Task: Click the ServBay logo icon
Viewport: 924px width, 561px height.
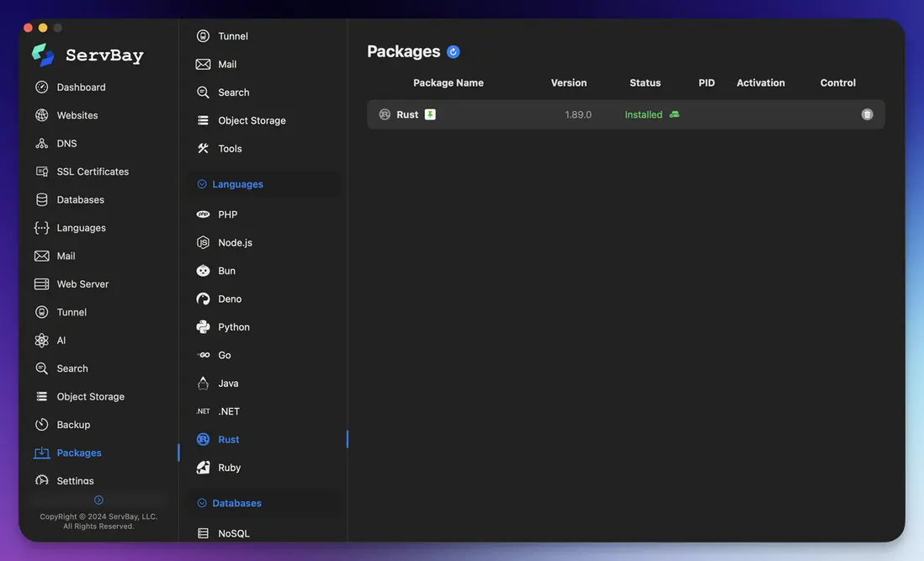Action: [43, 55]
